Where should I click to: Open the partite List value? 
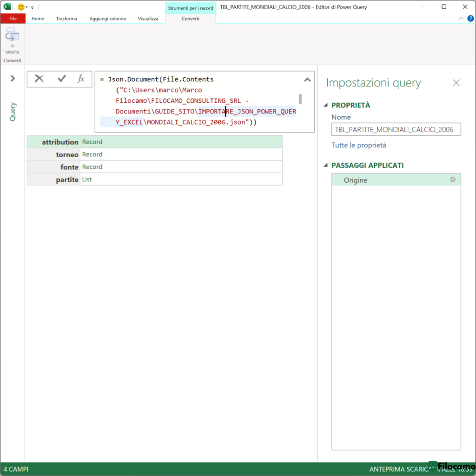[x=87, y=179]
